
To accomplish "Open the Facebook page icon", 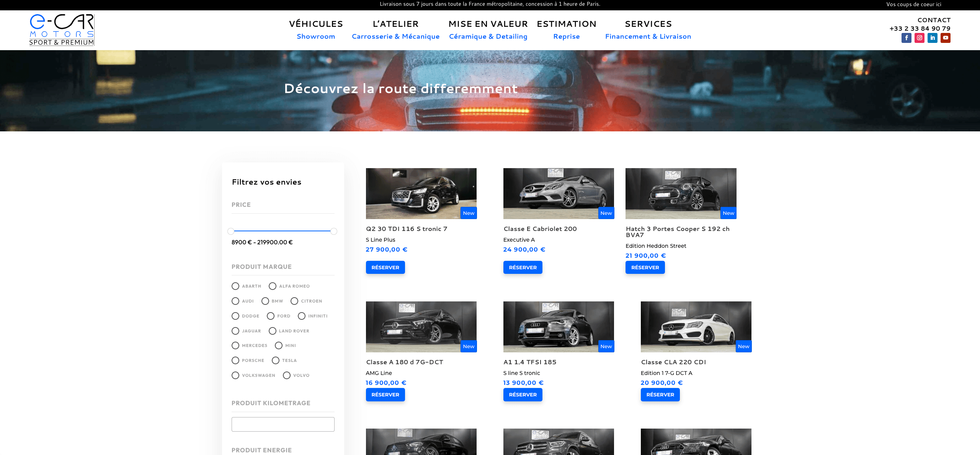I will [x=906, y=38].
